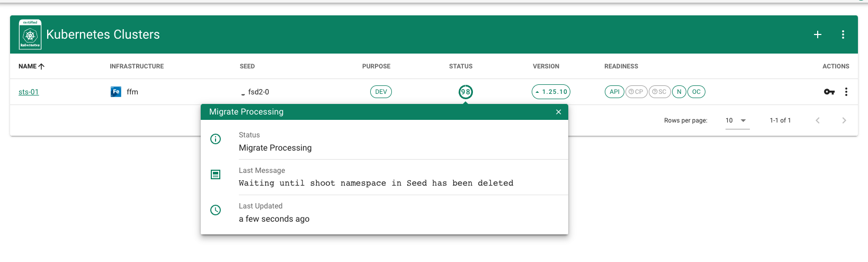Go to the next page arrow
Image resolution: width=868 pixels, height=262 pixels.
(x=844, y=120)
